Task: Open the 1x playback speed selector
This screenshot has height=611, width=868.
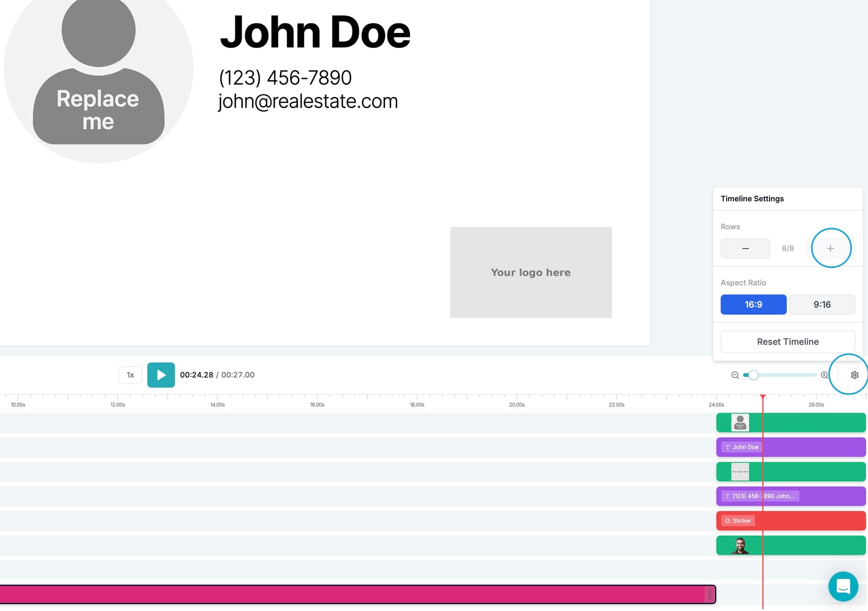Action: pyautogui.click(x=130, y=375)
